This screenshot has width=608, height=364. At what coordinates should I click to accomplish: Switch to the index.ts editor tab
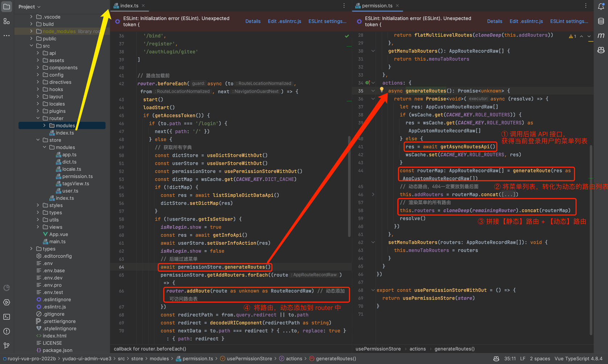(x=129, y=5)
